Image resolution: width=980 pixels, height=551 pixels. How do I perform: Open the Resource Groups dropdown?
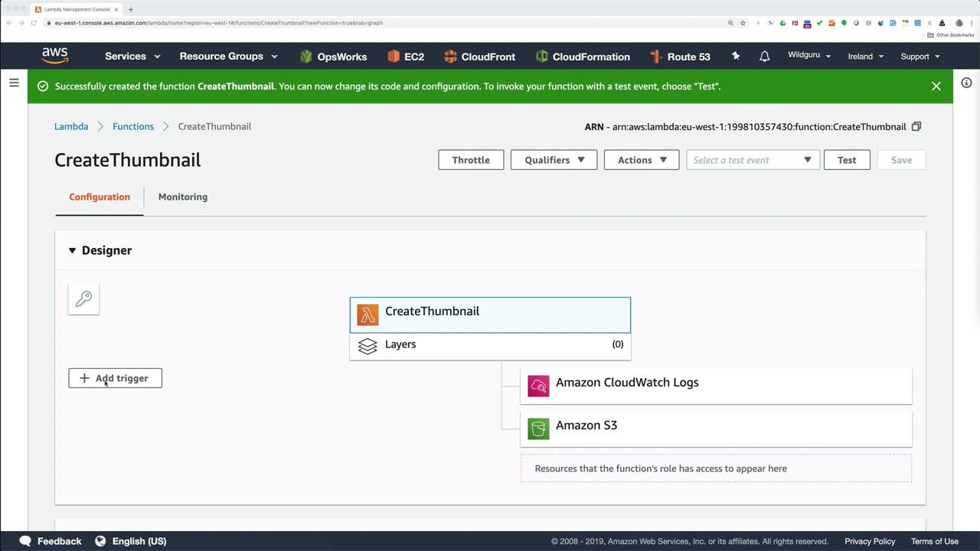click(x=228, y=56)
